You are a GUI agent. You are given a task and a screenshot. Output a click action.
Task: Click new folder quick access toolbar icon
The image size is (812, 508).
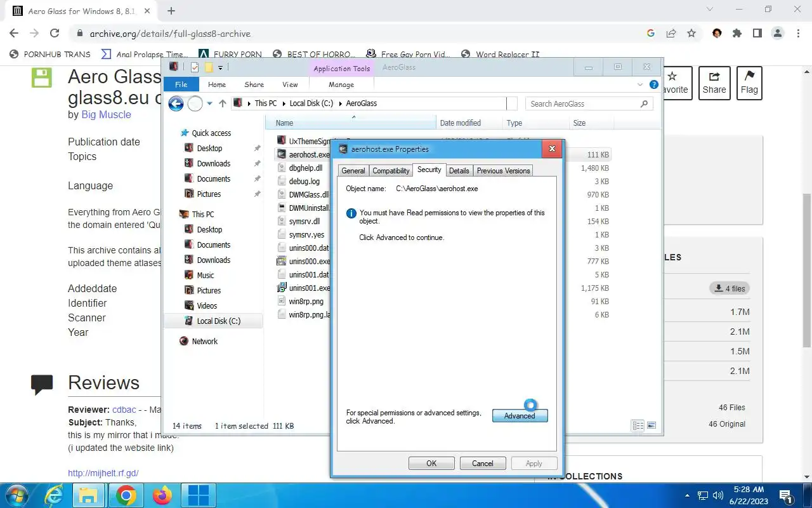pos(208,67)
